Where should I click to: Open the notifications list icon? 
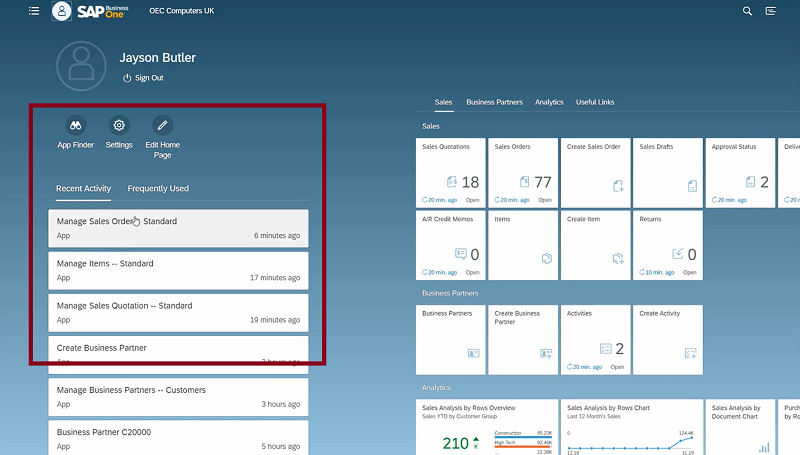(x=771, y=11)
